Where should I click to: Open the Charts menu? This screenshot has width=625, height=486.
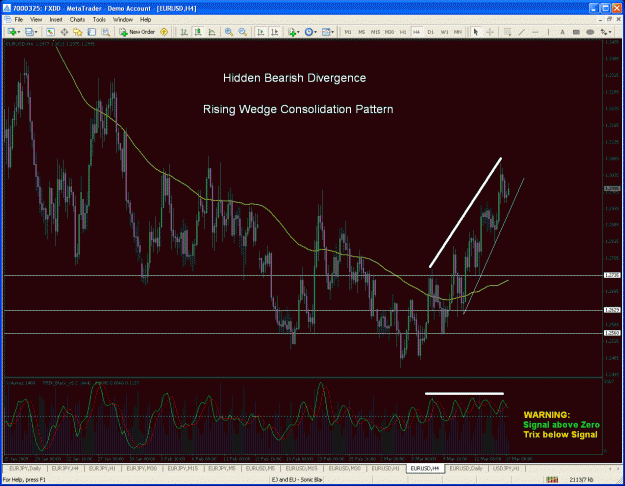(x=77, y=20)
